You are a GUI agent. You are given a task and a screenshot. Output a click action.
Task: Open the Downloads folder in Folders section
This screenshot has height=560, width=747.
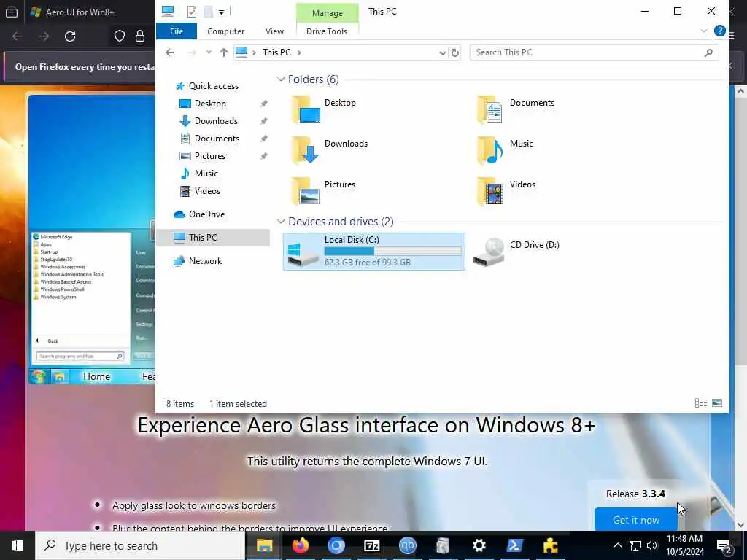(330, 149)
